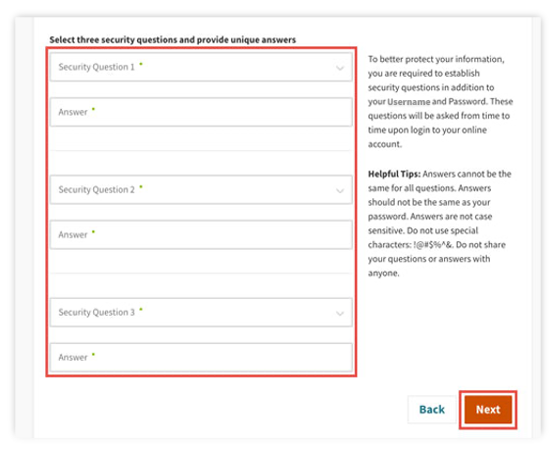Screen dimensions: 555x450
Task: Click the required dot beside the first Answer label
Action: click(93, 109)
